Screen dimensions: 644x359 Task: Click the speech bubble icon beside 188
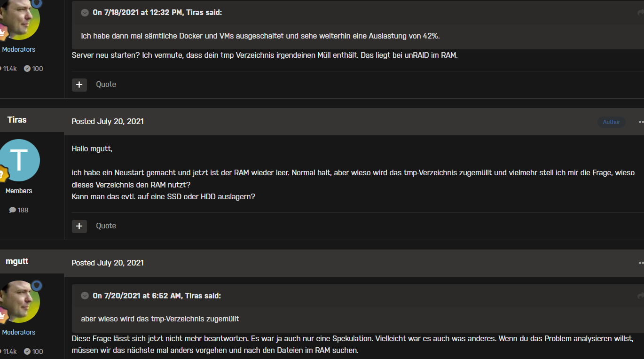pos(13,210)
